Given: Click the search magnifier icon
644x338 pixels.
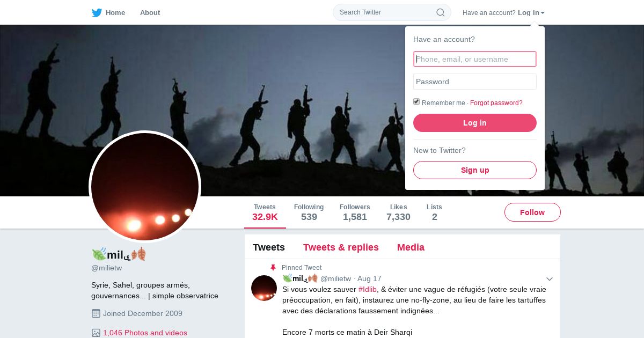Looking at the screenshot, I should (x=440, y=12).
